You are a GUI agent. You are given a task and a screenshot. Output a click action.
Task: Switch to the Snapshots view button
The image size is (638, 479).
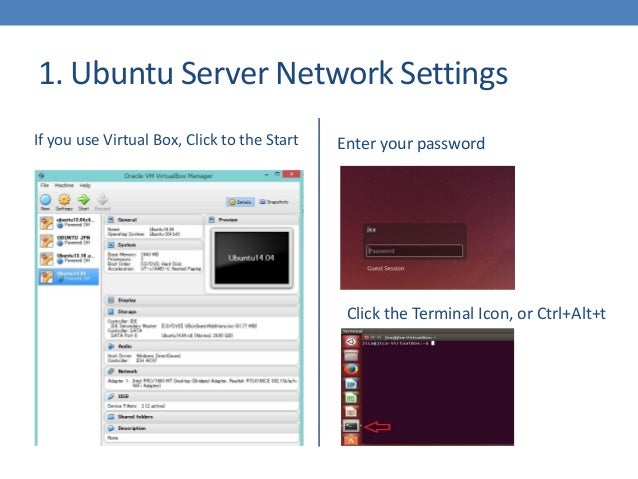click(274, 202)
